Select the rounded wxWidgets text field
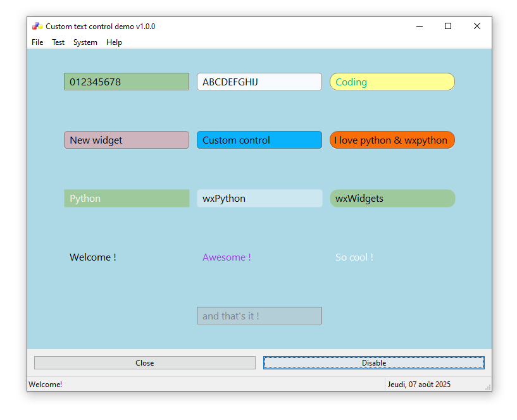Screen dimensions: 517x420 [x=392, y=198]
